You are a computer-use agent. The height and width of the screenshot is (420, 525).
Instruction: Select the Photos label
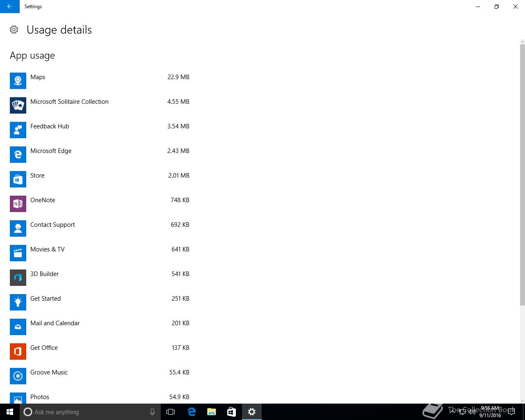click(x=40, y=397)
